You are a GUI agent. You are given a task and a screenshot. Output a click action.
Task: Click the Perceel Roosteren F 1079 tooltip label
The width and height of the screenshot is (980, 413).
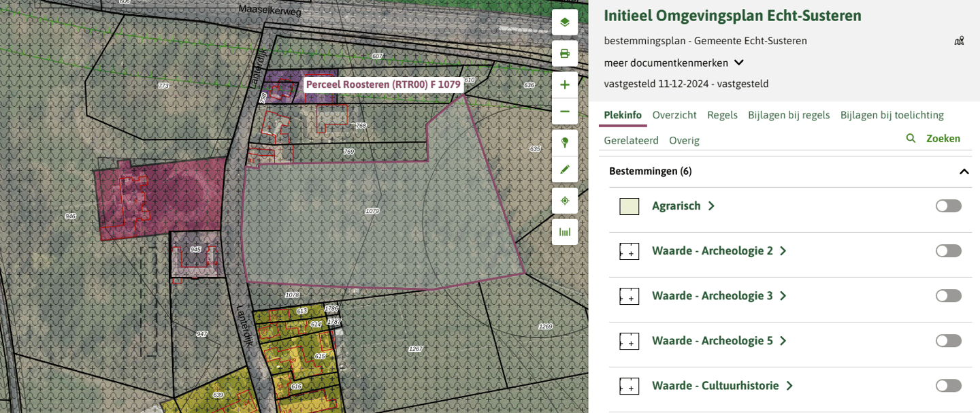[x=383, y=85]
